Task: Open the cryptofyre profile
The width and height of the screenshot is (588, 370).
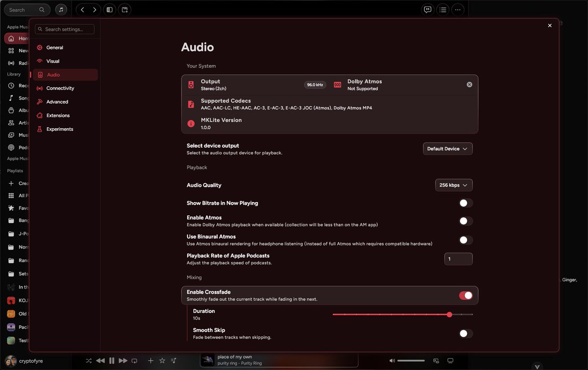Action: (x=24, y=361)
